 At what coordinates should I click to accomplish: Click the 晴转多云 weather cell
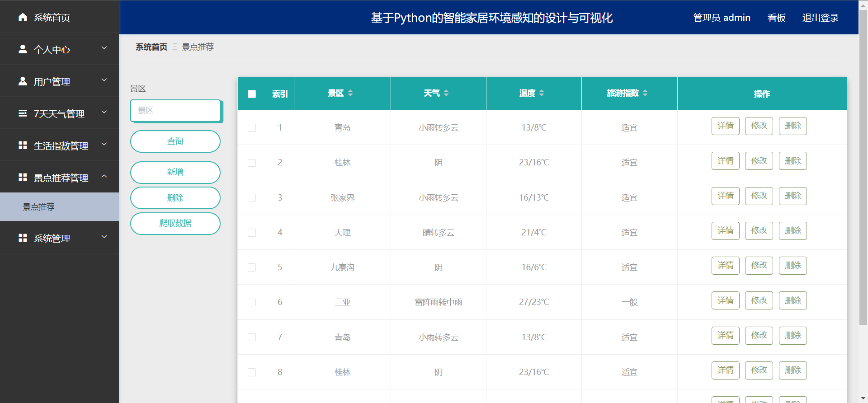pyautogui.click(x=439, y=233)
